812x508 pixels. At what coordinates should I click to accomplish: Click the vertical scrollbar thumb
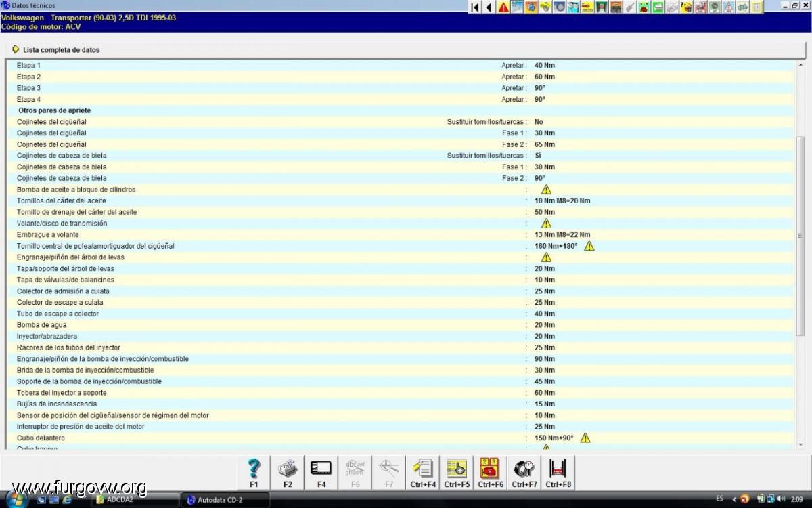pyautogui.click(x=801, y=236)
